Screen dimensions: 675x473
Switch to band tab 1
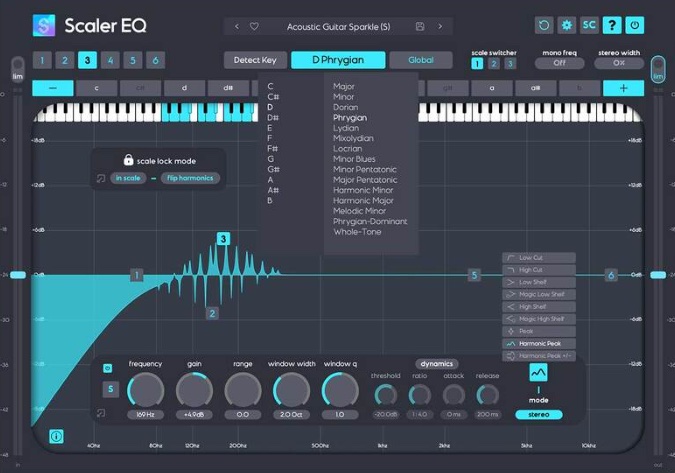42,60
